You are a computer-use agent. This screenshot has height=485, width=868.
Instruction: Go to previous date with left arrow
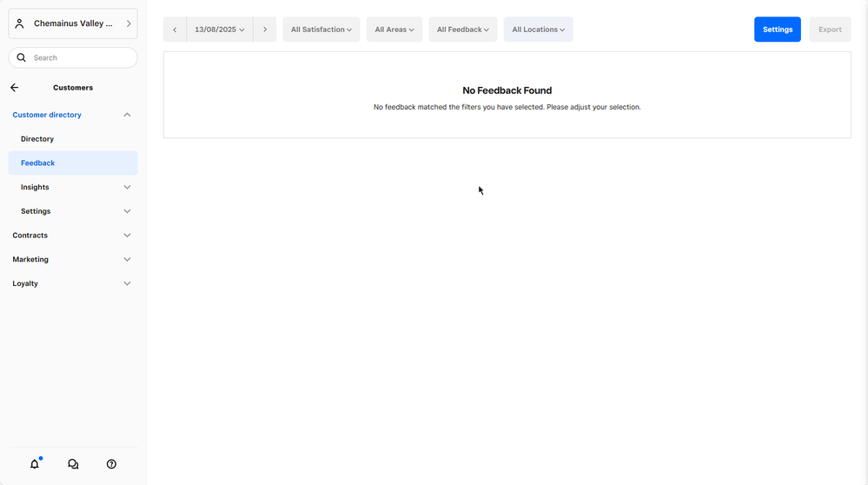175,30
